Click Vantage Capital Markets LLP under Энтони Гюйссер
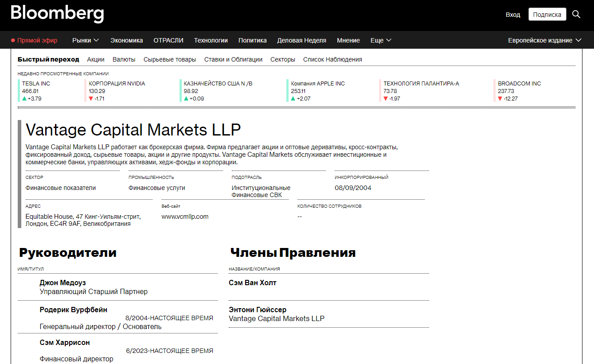Image resolution: width=594 pixels, height=364 pixels. click(277, 318)
